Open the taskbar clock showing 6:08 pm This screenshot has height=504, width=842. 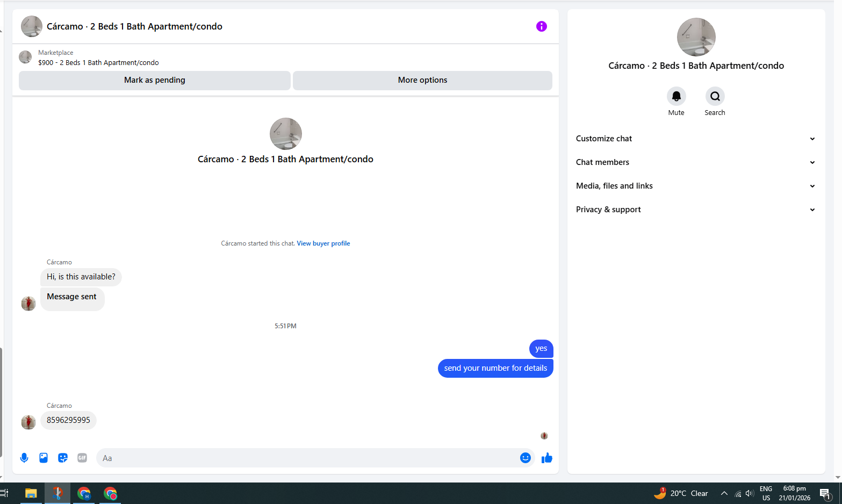tap(794, 493)
